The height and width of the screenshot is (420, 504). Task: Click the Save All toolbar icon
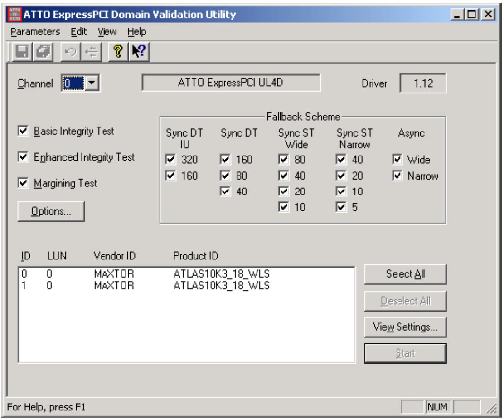(44, 51)
